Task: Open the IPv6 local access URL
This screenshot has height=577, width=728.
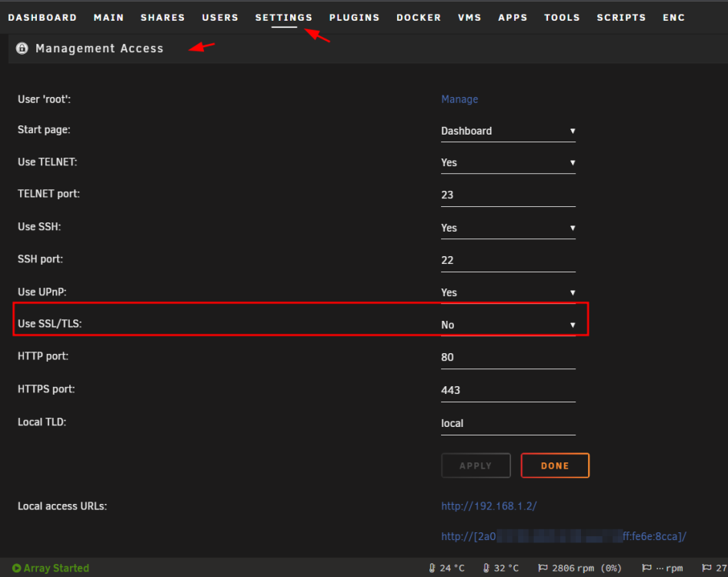Action: click(x=563, y=537)
